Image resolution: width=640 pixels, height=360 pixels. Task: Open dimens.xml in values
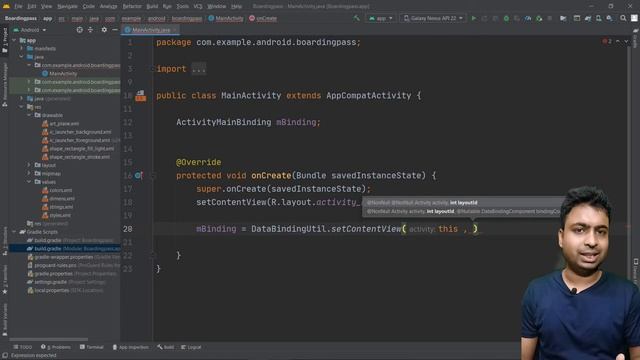pyautogui.click(x=58, y=199)
